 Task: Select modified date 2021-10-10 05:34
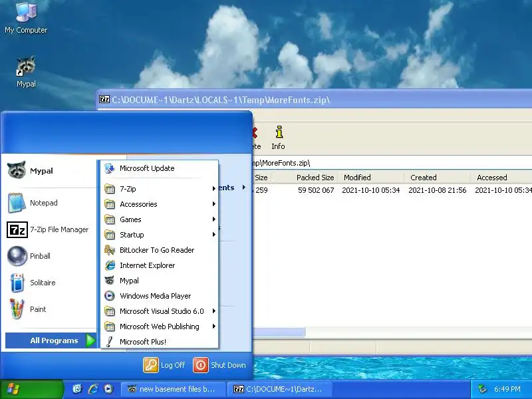tap(371, 190)
